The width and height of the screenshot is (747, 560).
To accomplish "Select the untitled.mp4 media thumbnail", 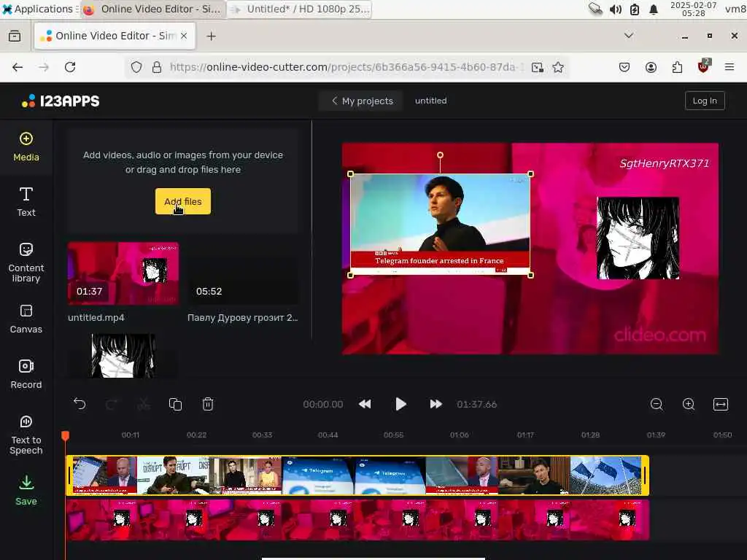I will point(123,273).
